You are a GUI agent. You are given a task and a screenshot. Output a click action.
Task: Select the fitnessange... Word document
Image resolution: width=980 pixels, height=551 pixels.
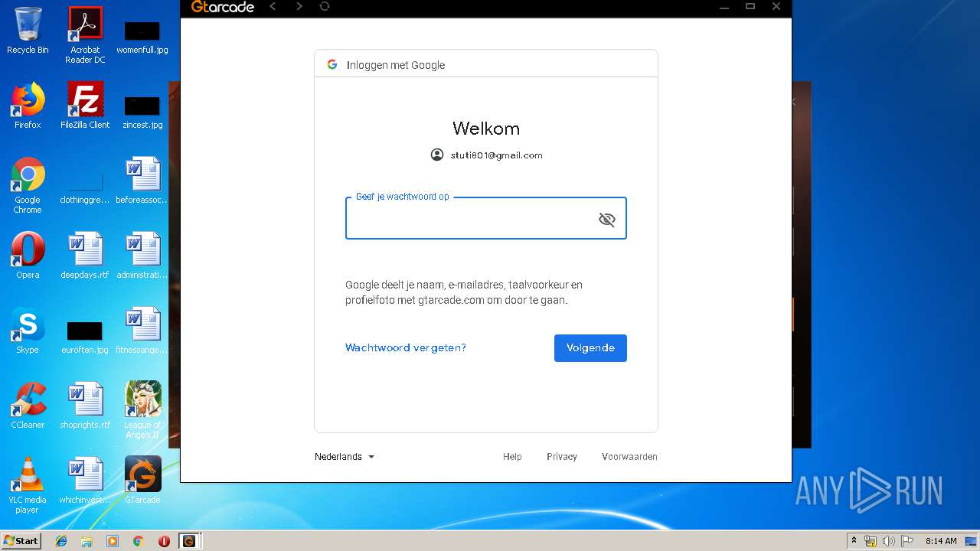pyautogui.click(x=142, y=331)
